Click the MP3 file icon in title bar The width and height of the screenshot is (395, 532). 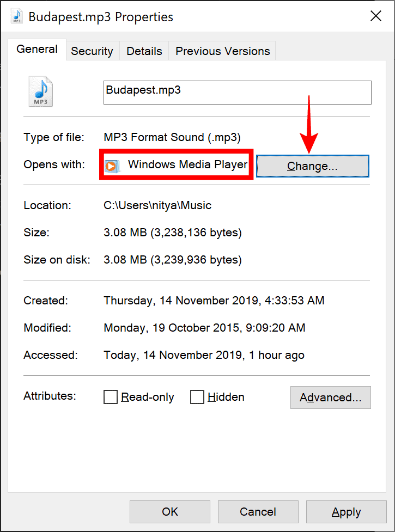click(x=17, y=16)
